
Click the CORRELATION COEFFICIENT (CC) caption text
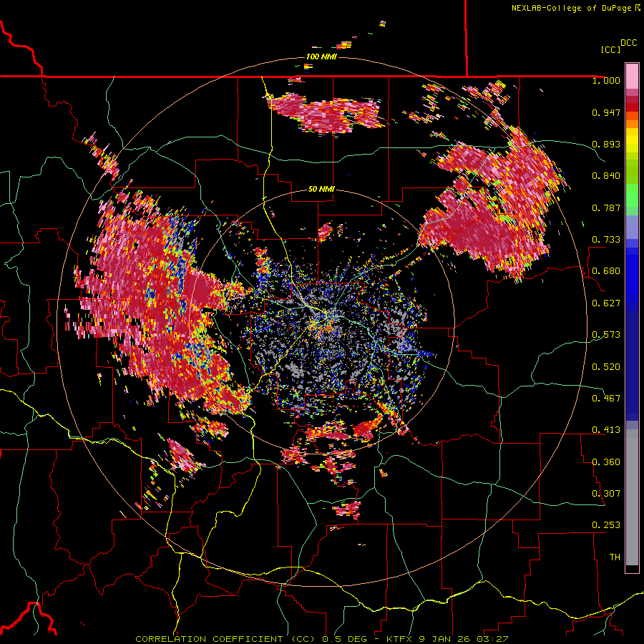[225, 639]
